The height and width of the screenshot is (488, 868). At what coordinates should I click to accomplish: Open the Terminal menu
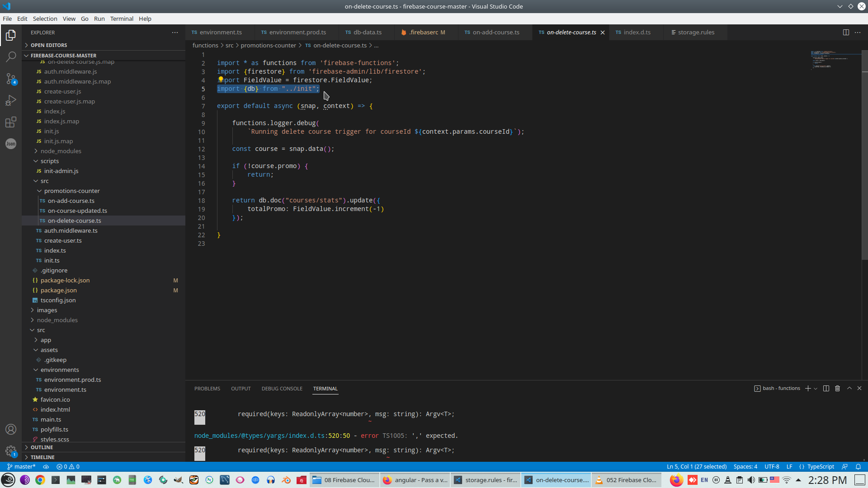(x=122, y=19)
